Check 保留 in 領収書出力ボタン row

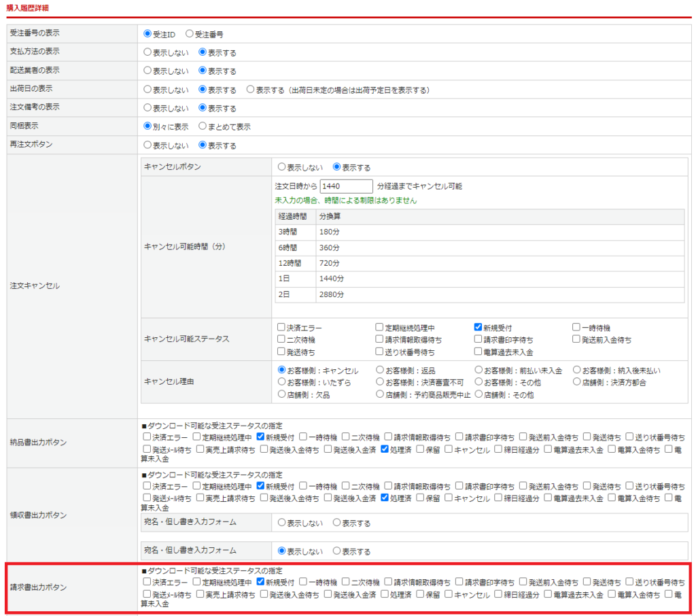click(421, 498)
